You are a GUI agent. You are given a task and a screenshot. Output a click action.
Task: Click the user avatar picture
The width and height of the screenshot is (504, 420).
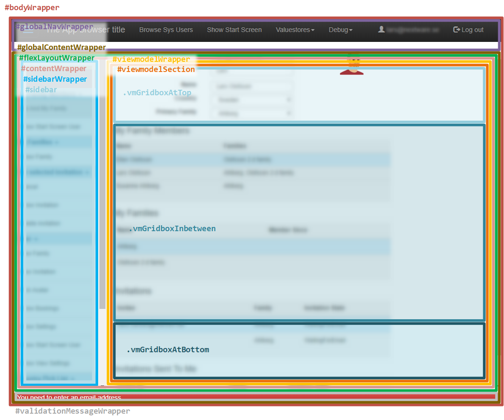pyautogui.click(x=352, y=66)
